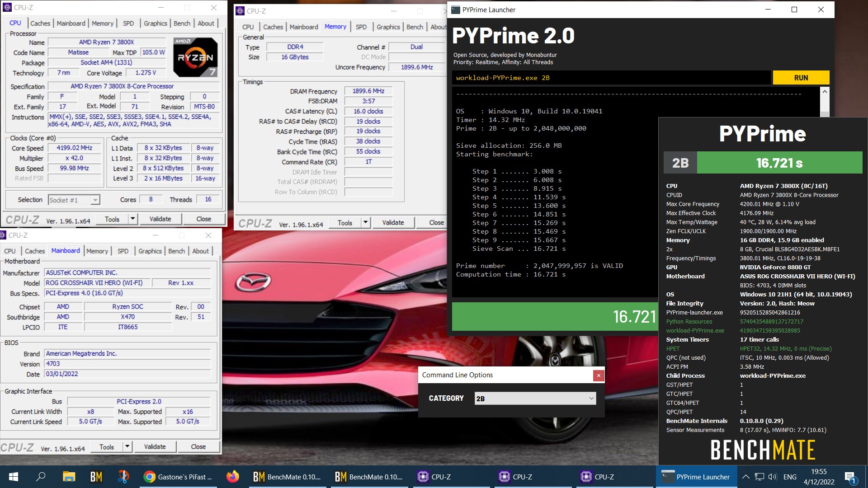Click the AMD Ryzen 7 logo
868x488 pixels.
[x=196, y=57]
